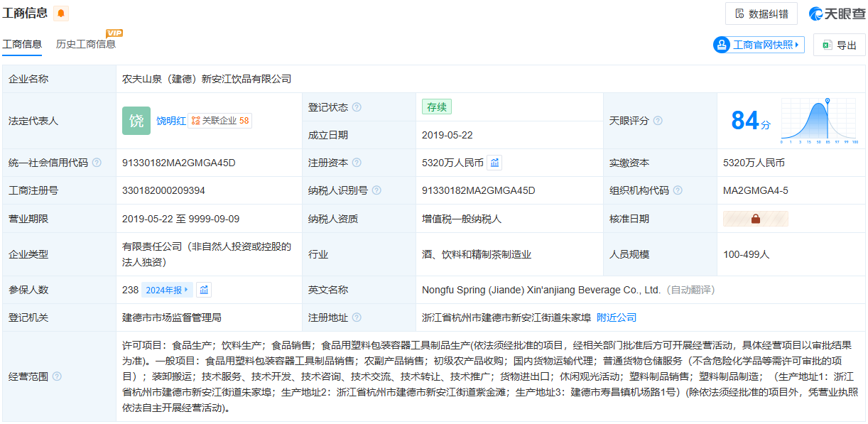The width and height of the screenshot is (868, 424).
Task: Open the 数据纠错 data correction button
Action: [x=761, y=13]
